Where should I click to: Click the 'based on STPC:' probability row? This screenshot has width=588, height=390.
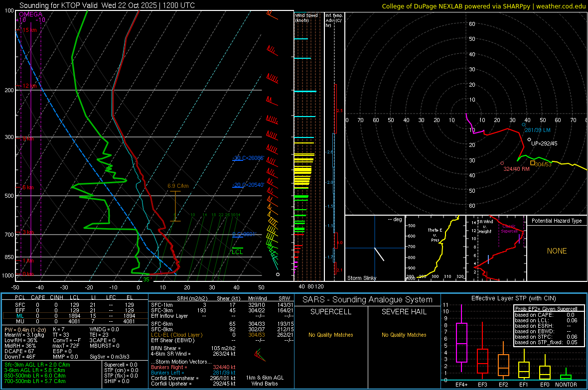pos(546,337)
